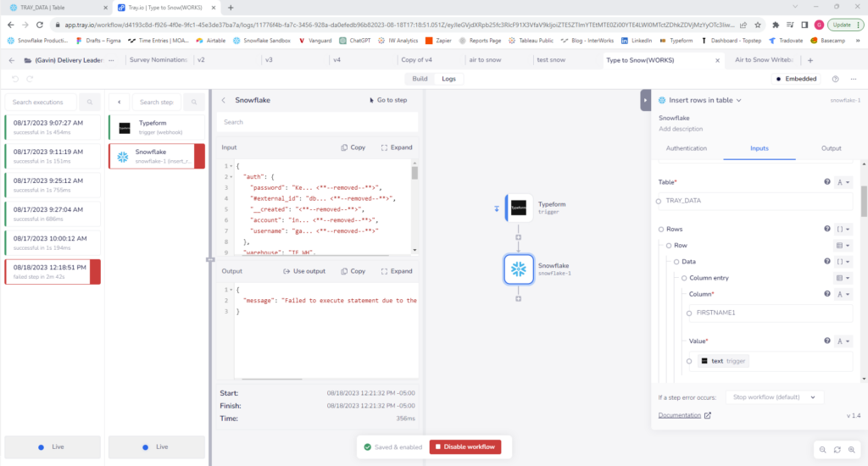Reload the browser page
This screenshot has width=868, height=466.
[x=40, y=25]
